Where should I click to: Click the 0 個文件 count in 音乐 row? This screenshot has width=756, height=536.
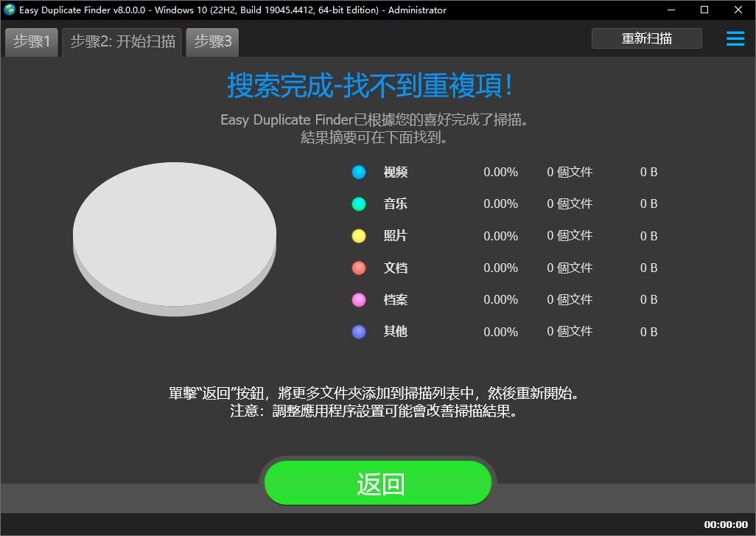point(570,204)
